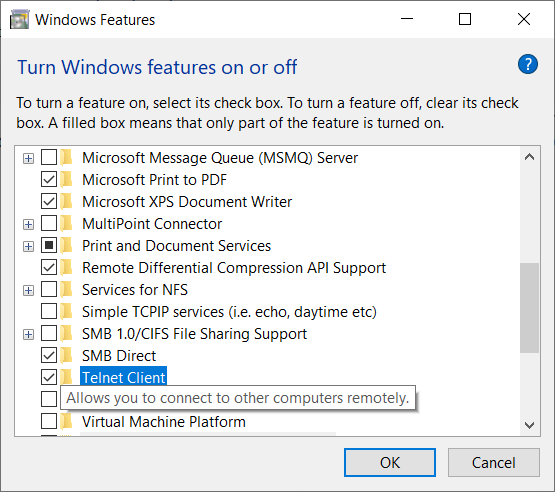Confirm changes with the OK button
The height and width of the screenshot is (492, 555).
(x=390, y=463)
